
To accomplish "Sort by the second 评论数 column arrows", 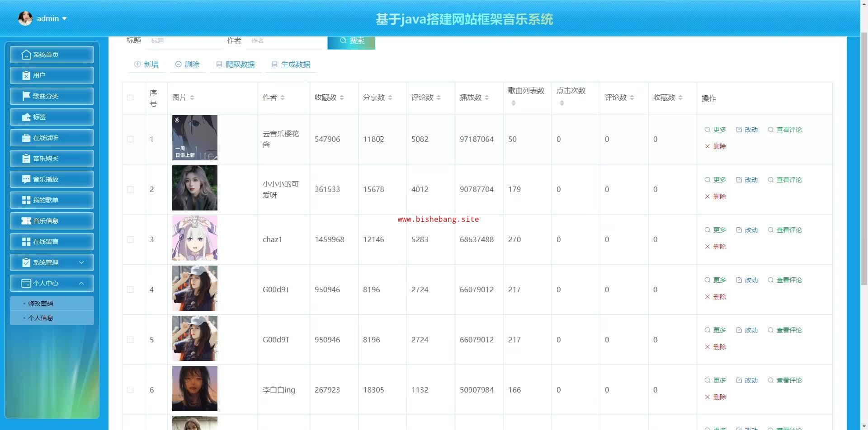I will [x=632, y=98].
